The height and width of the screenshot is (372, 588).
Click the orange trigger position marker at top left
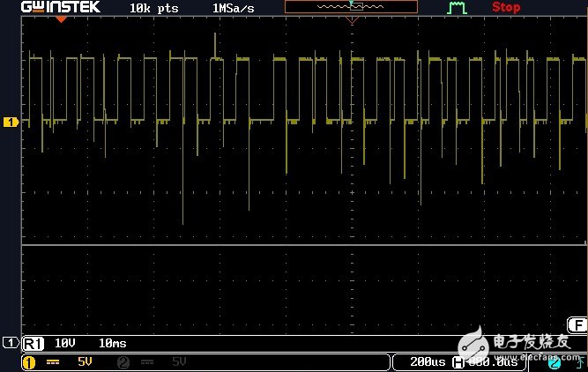click(x=61, y=19)
